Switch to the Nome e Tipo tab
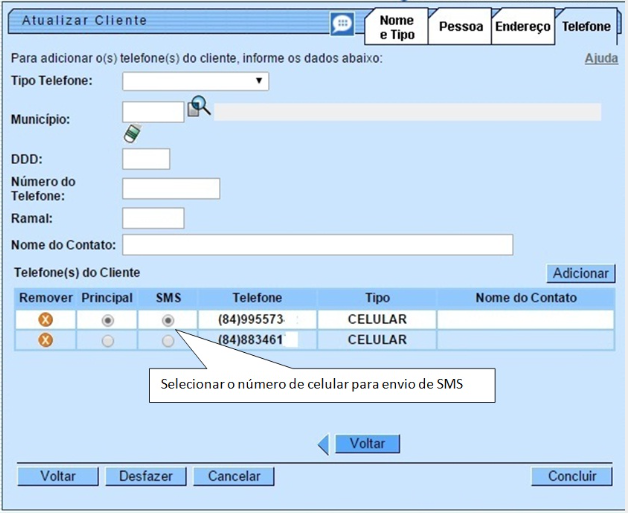The height and width of the screenshot is (515, 628). point(396,27)
